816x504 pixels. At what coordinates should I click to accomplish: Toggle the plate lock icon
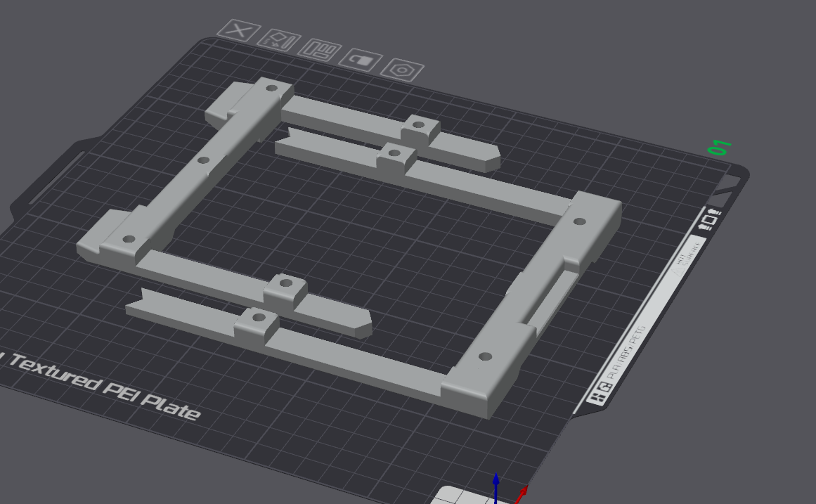[x=360, y=60]
